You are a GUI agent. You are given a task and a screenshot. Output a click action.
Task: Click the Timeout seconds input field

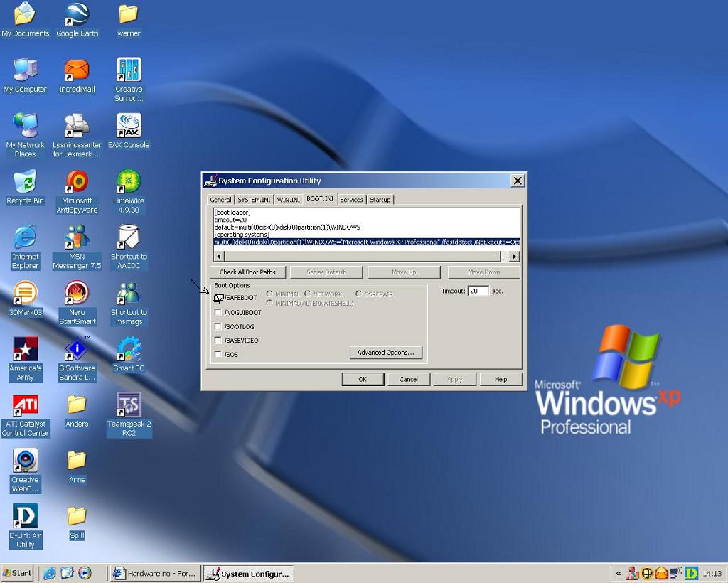click(478, 291)
